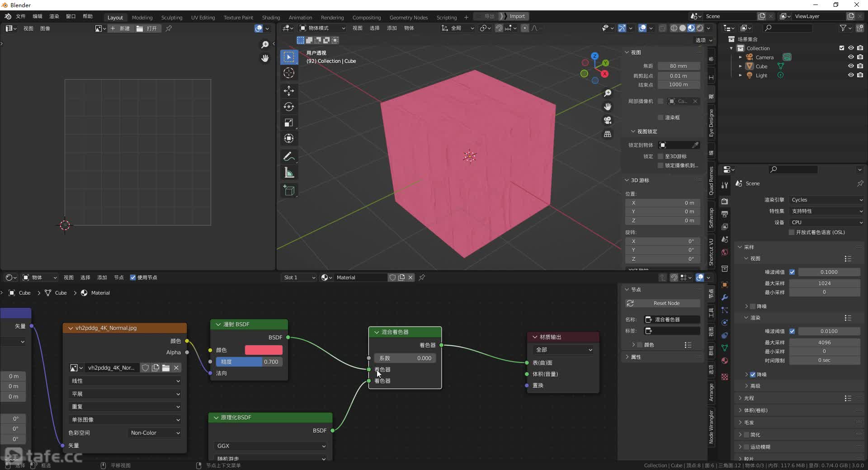The width and height of the screenshot is (868, 470).
Task: Click the Reset Node button
Action: [x=663, y=303]
